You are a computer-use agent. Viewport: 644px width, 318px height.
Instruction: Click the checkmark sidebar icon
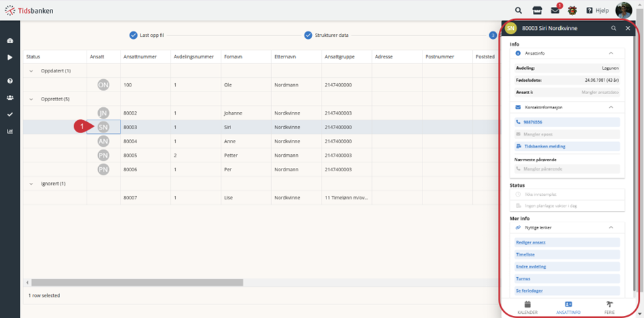[10, 115]
